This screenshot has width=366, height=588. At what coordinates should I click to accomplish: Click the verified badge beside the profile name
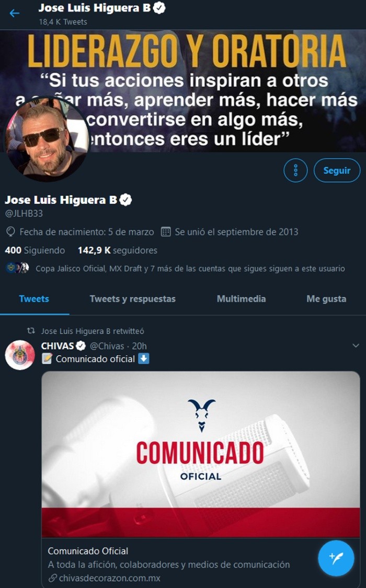pyautogui.click(x=125, y=200)
